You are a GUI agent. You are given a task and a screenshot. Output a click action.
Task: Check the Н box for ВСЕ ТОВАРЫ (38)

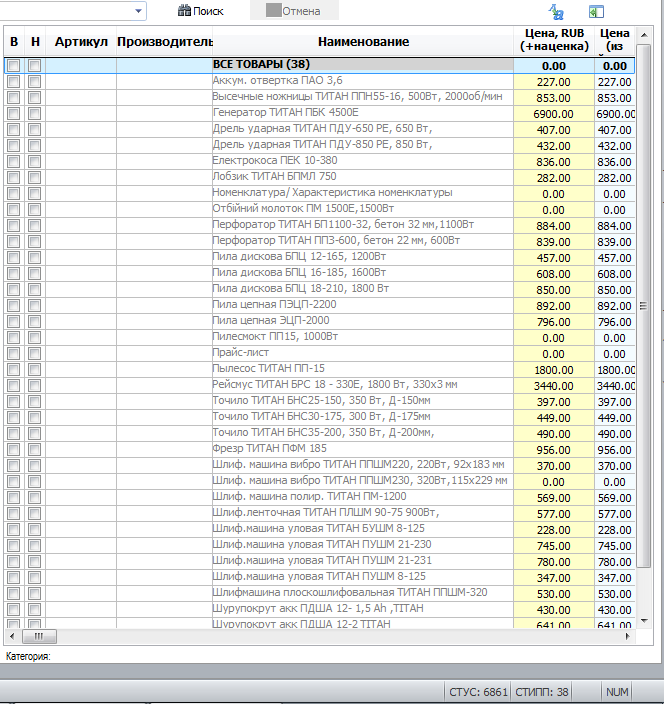tap(35, 66)
